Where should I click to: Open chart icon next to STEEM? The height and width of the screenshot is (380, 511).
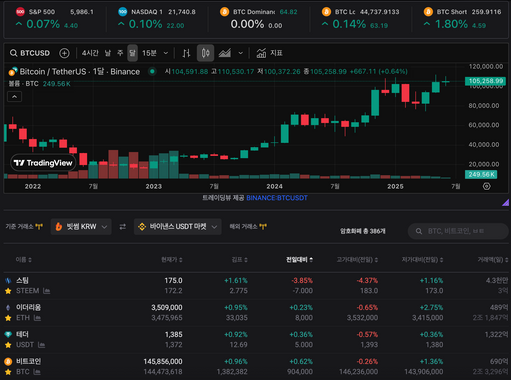click(x=47, y=291)
